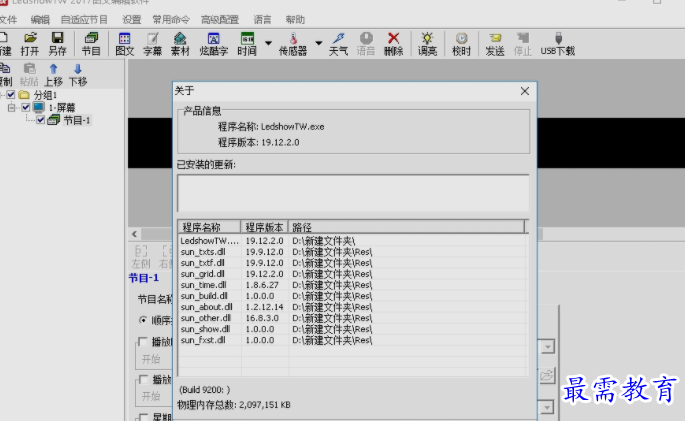
Task: Select the sun_show.dll row
Action: click(353, 329)
